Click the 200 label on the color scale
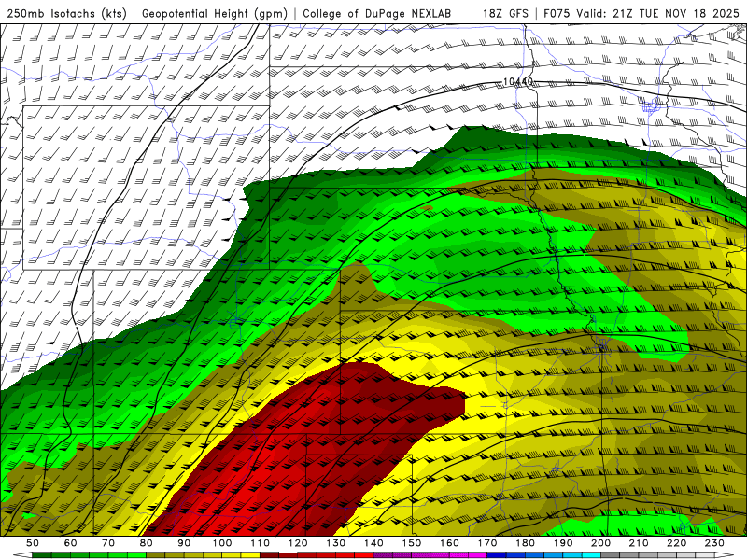 (601, 543)
